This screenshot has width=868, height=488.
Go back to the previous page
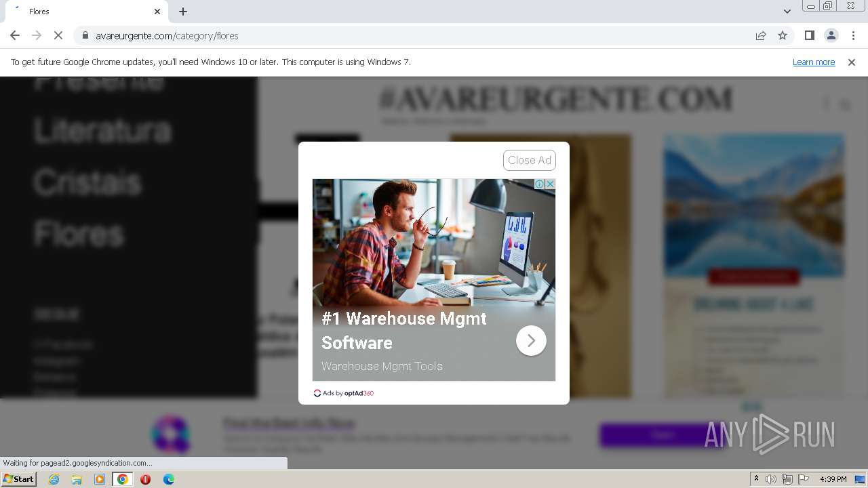coord(15,35)
